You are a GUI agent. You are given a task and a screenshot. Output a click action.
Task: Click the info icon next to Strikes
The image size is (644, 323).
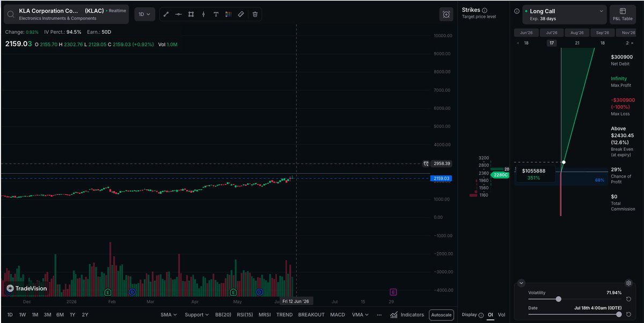coord(485,10)
